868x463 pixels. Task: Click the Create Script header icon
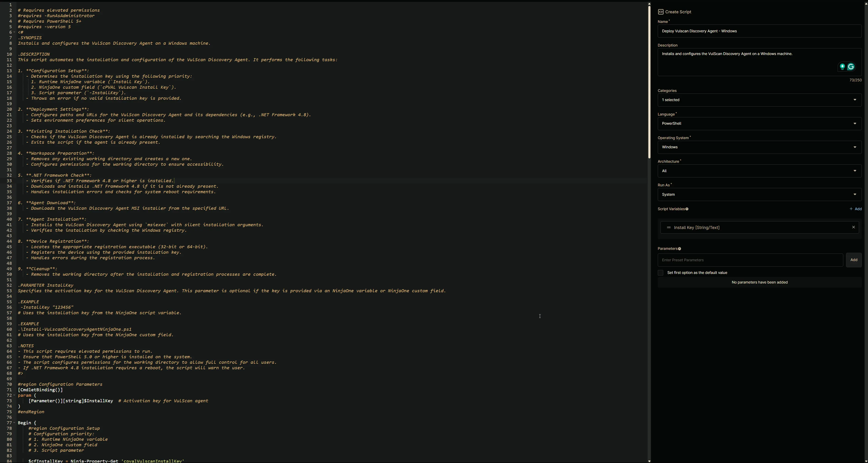tap(661, 12)
